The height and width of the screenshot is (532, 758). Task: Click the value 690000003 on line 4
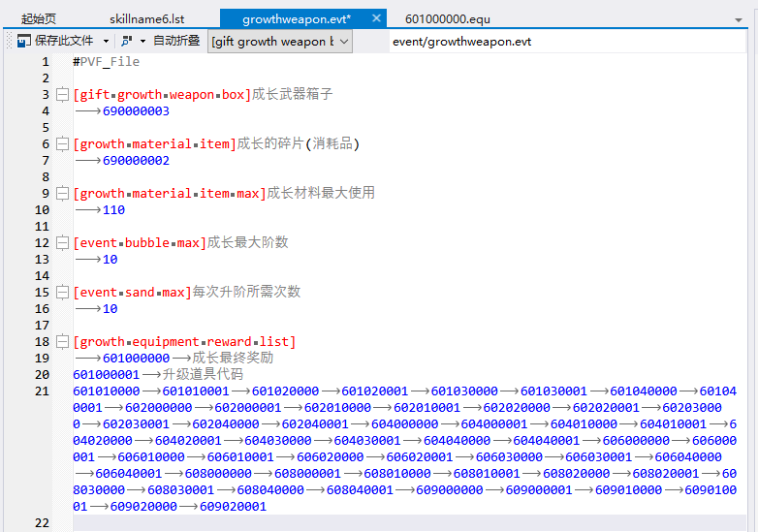tap(136, 111)
